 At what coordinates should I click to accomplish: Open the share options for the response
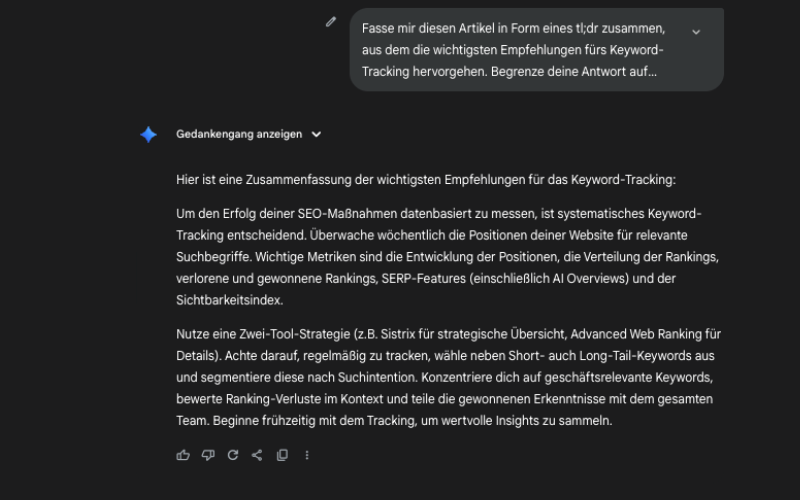(257, 455)
